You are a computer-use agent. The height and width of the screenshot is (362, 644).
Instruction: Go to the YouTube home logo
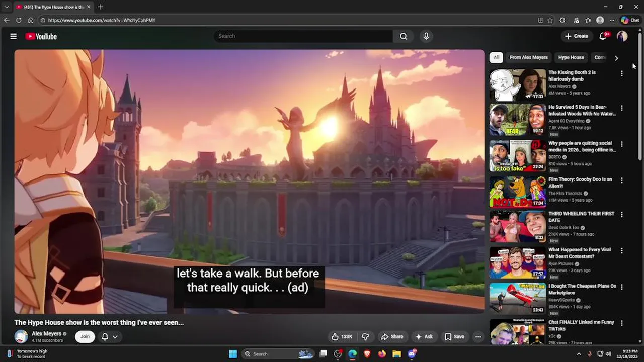tap(41, 36)
